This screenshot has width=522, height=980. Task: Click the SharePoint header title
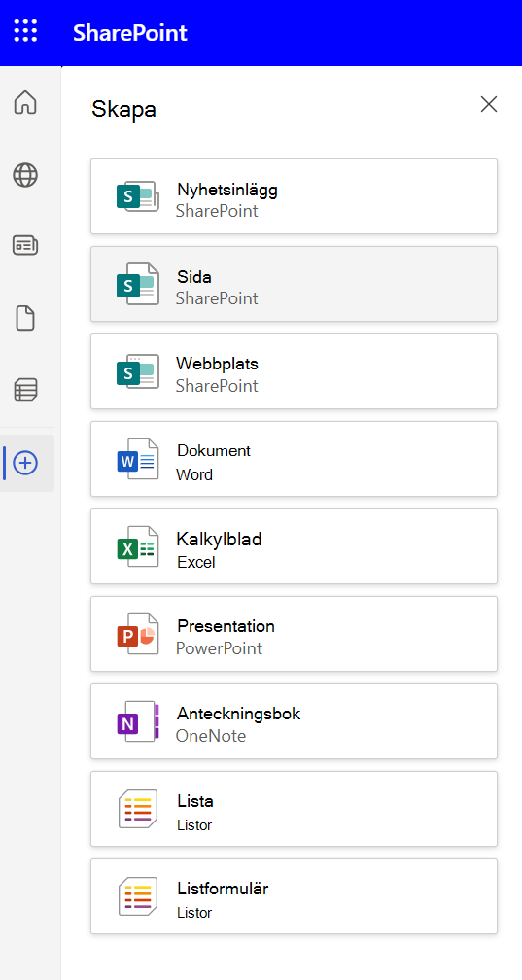[130, 32]
